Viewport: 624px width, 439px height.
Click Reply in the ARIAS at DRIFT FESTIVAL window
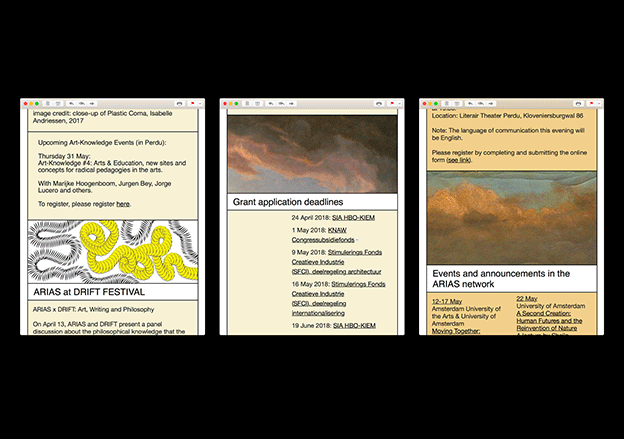71,103
